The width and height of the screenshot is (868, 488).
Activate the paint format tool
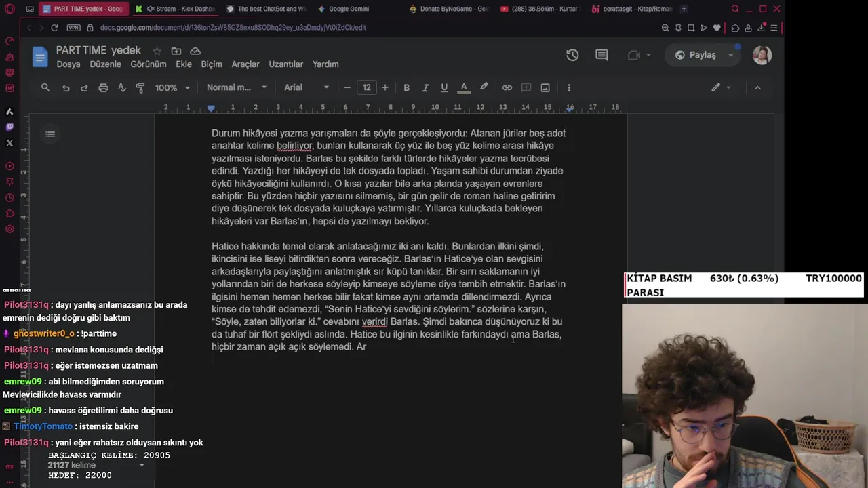pyautogui.click(x=140, y=87)
